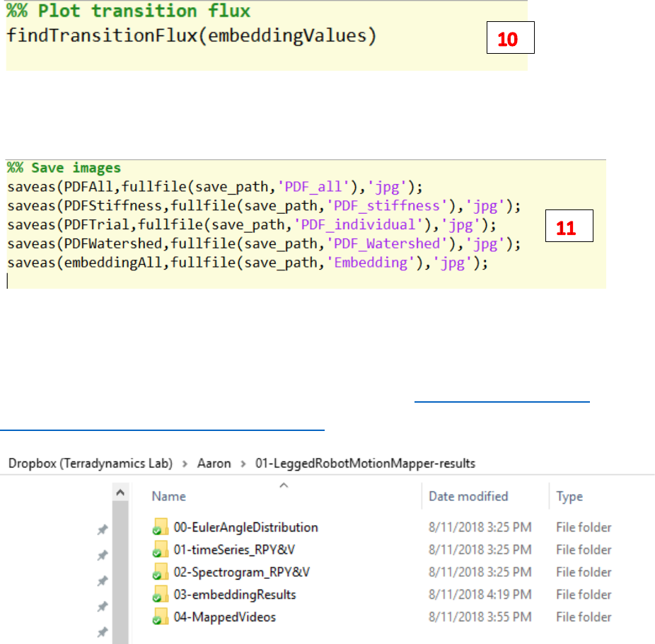This screenshot has height=644, width=655.
Task: Select the 04-MappedVideos folder name
Action: [224, 617]
